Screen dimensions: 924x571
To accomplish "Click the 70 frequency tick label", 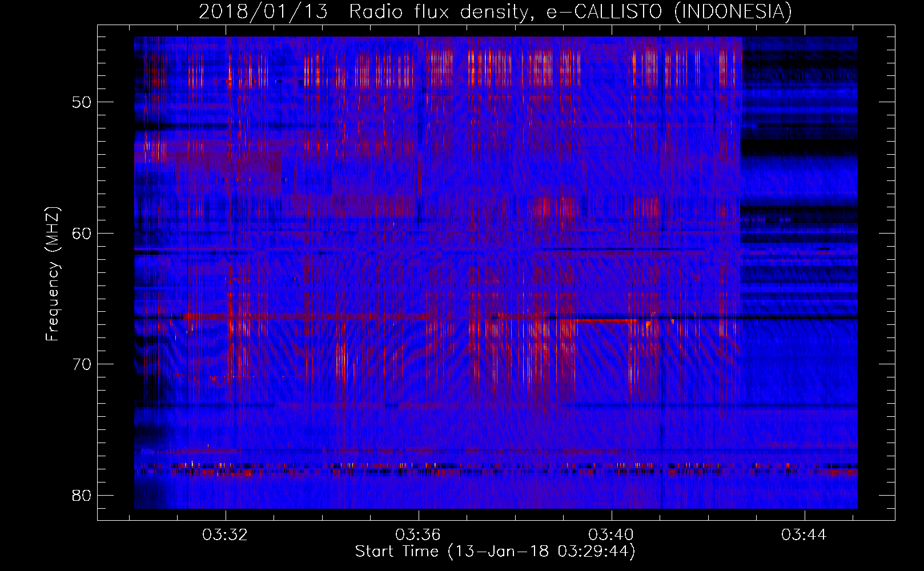I will pos(82,364).
